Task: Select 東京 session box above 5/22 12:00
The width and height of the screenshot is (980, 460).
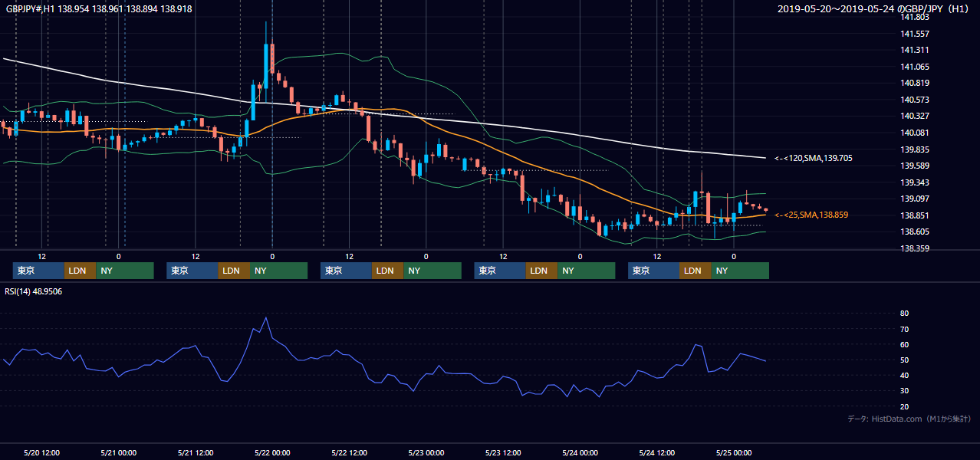Action: pos(346,271)
